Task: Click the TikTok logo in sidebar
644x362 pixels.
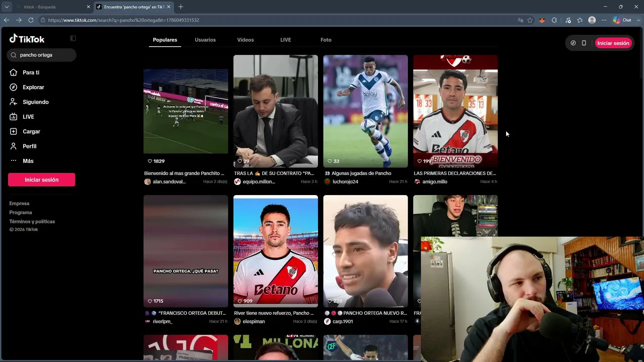Action: pos(27,39)
